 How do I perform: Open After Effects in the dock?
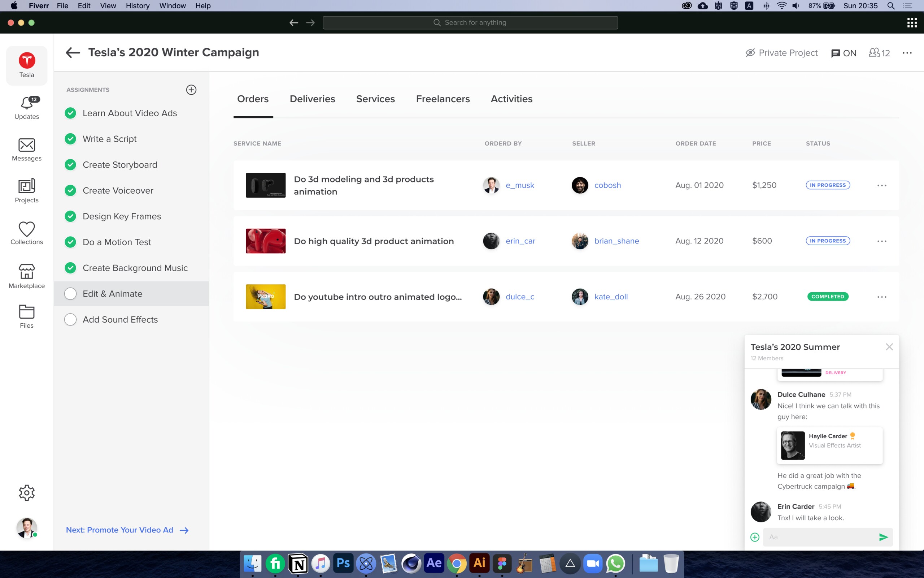434,563
